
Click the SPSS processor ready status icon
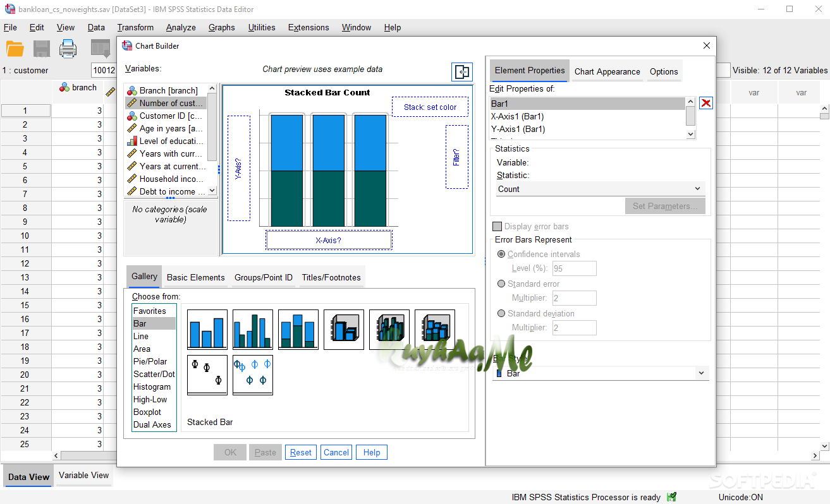pos(671,497)
